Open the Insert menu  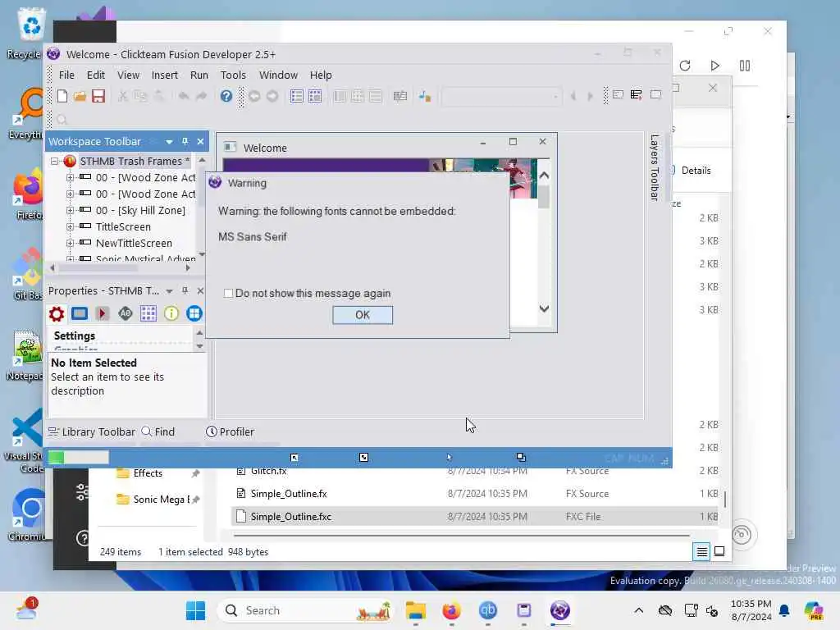[164, 75]
